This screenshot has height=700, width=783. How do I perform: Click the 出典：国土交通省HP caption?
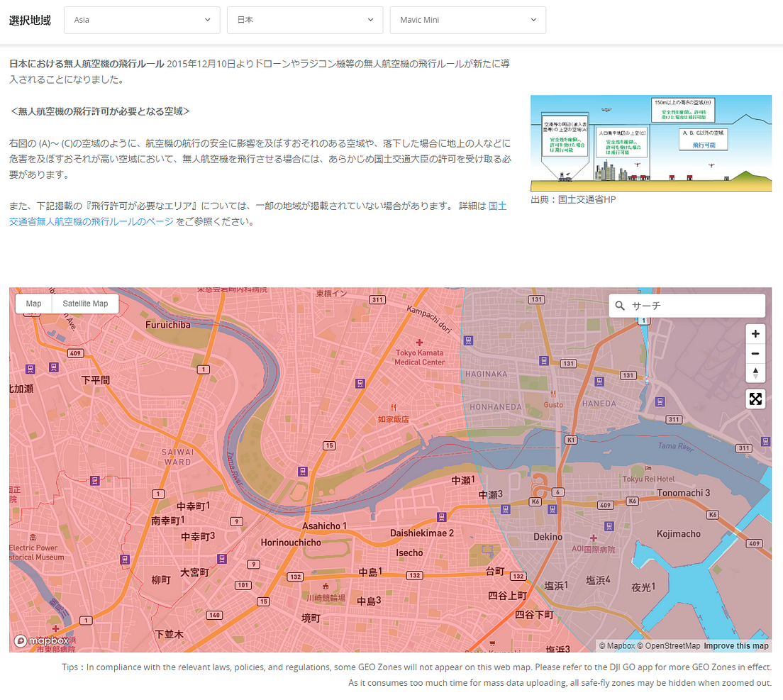point(573,200)
